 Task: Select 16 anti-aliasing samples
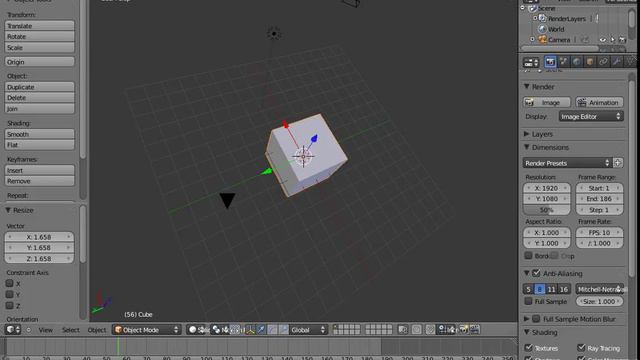point(564,289)
